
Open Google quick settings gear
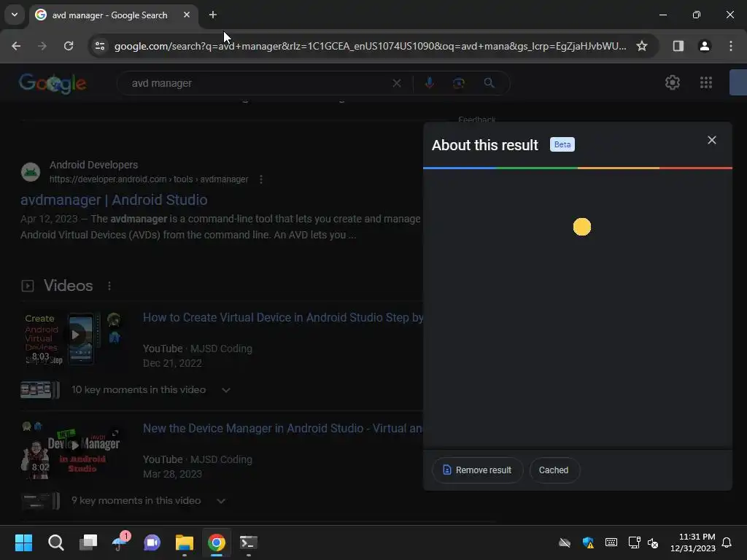point(672,83)
